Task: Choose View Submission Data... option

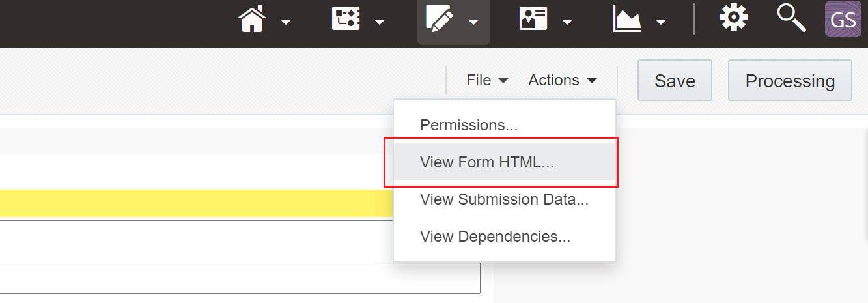Action: [505, 199]
